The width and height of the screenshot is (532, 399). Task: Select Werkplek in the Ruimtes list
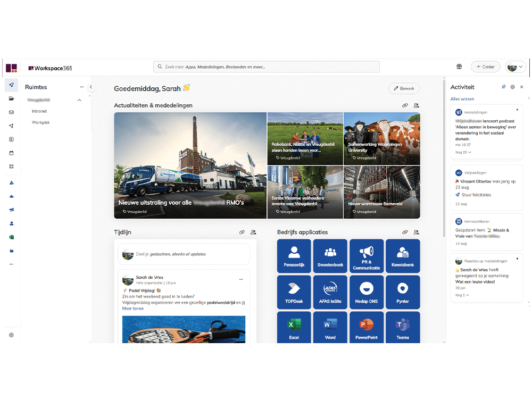click(40, 122)
